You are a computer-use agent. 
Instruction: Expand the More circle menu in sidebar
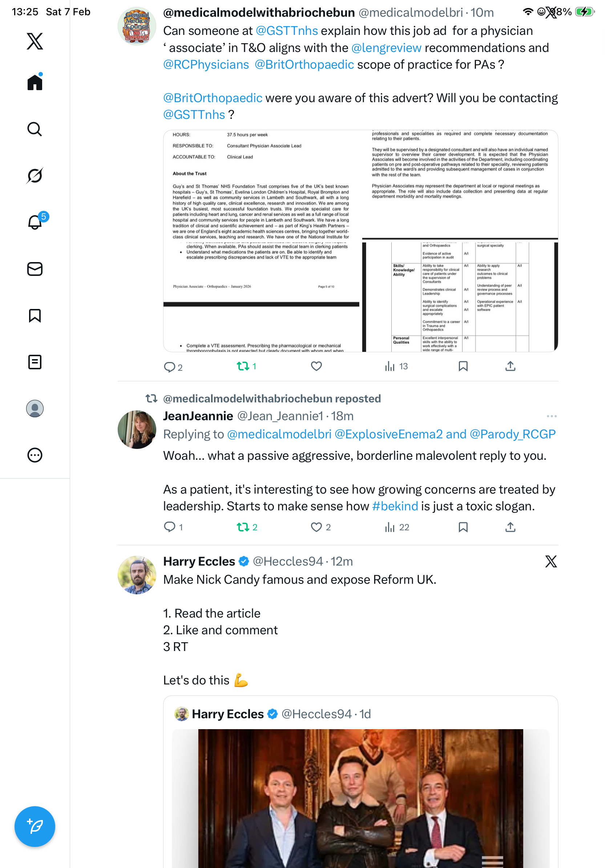coord(35,455)
